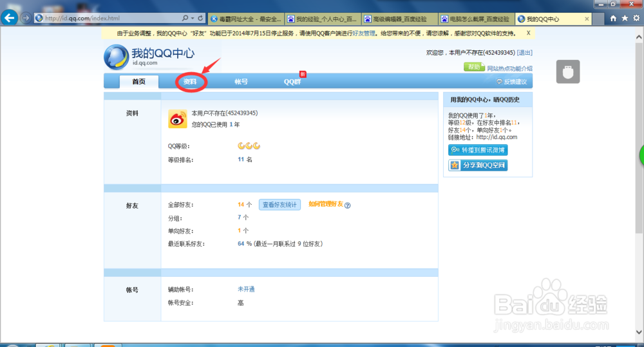Close the 我的QQ中心 browser tab
Image resolution: width=644 pixels, height=347 pixels.
(587, 19)
